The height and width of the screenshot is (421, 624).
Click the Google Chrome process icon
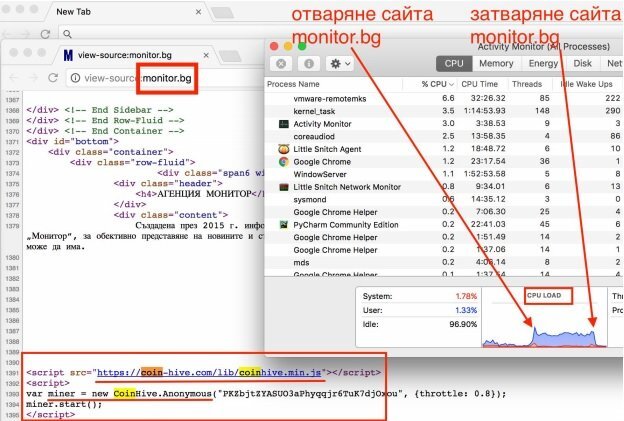tap(284, 162)
